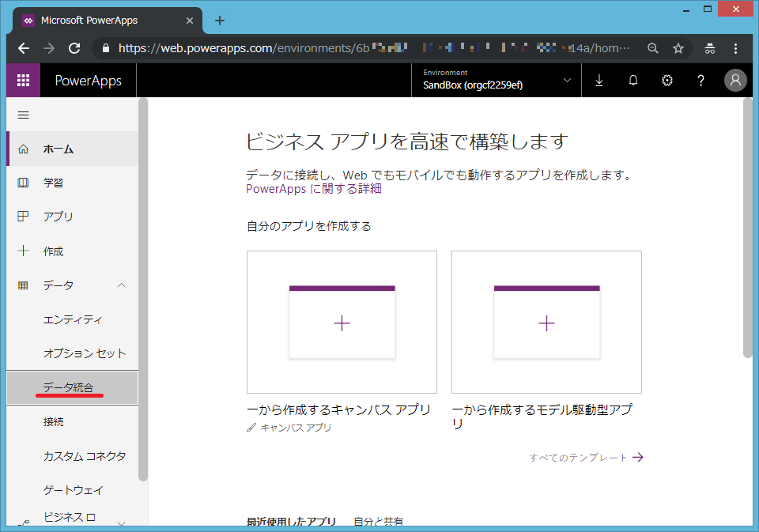Expand the ビジネス ロ section chevron

(122, 523)
